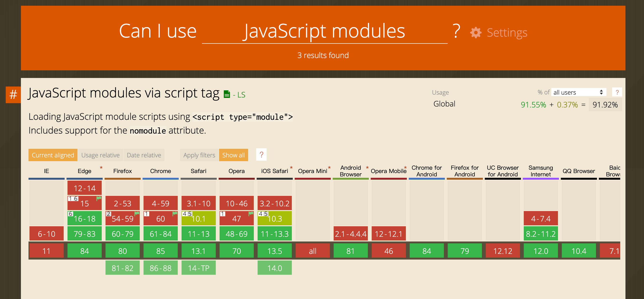Select Safari 10.1 partial support cell
Image resolution: width=644 pixels, height=299 pixels.
click(x=198, y=218)
